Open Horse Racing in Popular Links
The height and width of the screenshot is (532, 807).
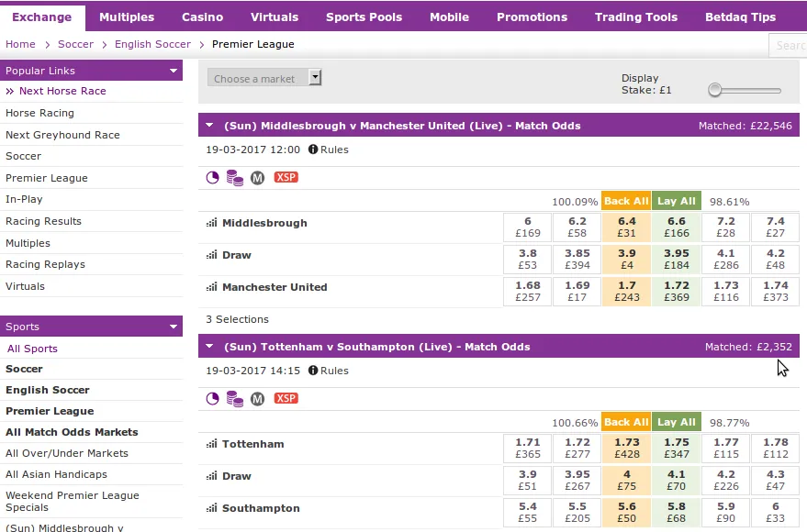[x=39, y=113]
